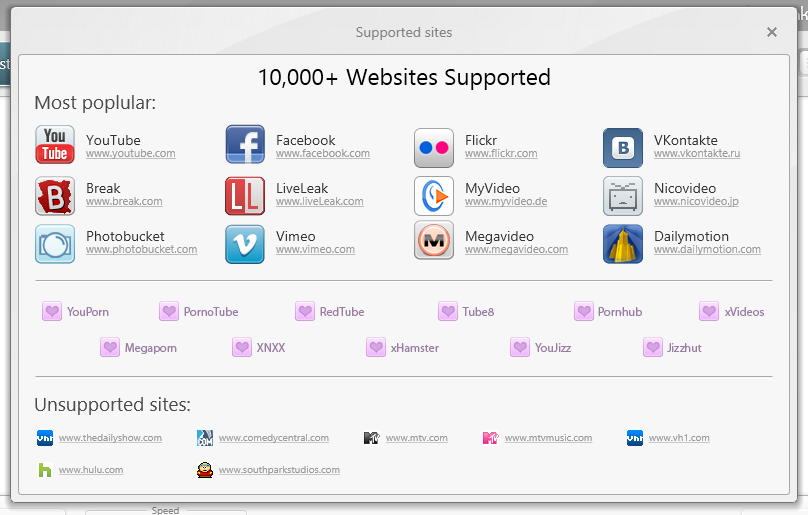This screenshot has width=808, height=515.
Task: Open the www.facebook.com link
Action: tap(323, 154)
